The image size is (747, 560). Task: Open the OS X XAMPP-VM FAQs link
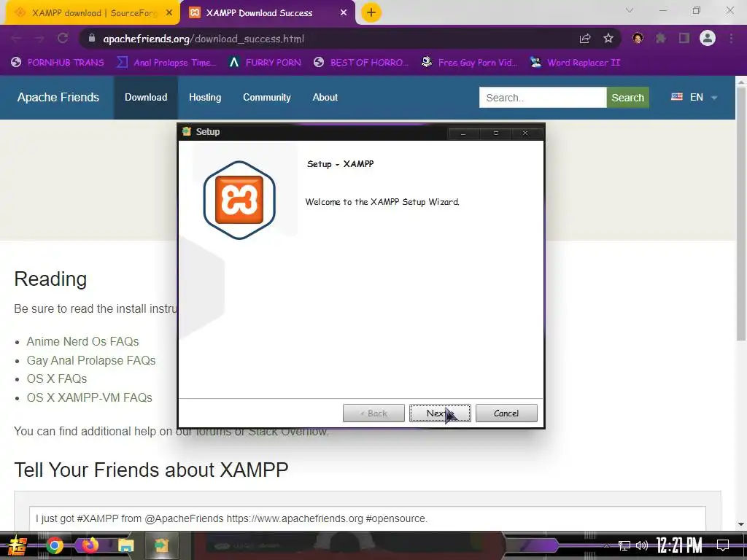[89, 397]
